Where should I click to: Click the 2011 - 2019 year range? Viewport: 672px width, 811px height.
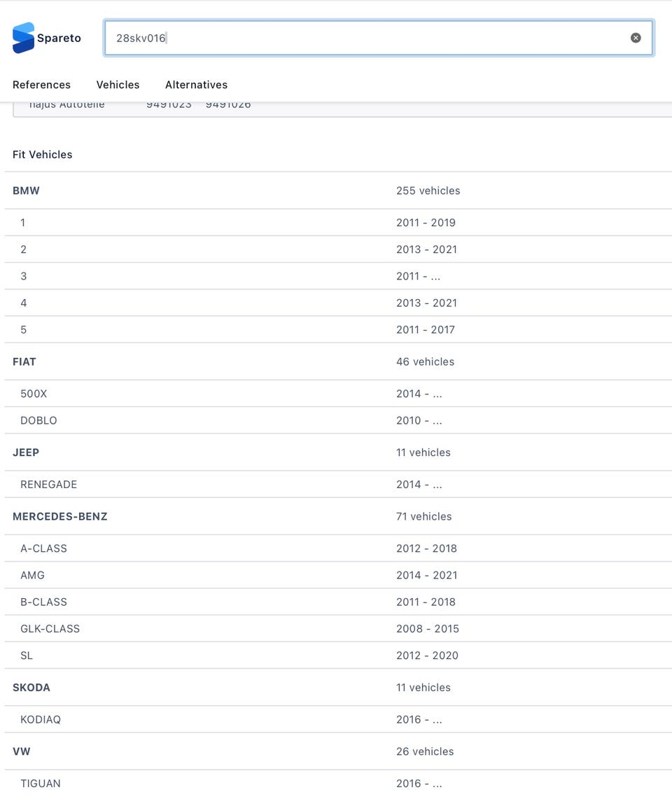click(x=426, y=223)
